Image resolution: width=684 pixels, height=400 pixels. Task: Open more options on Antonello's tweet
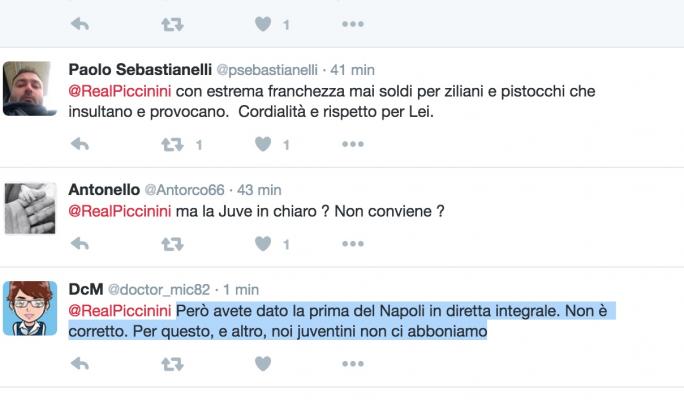pos(353,243)
